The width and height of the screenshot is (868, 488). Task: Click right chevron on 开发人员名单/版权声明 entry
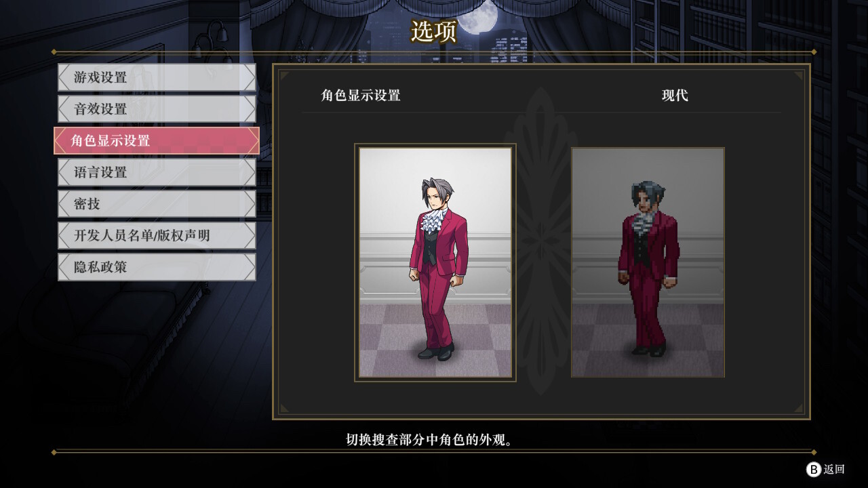click(249, 235)
